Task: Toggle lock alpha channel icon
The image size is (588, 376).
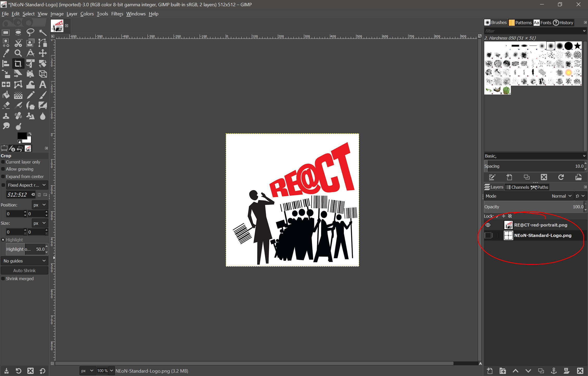Action: [x=510, y=216]
